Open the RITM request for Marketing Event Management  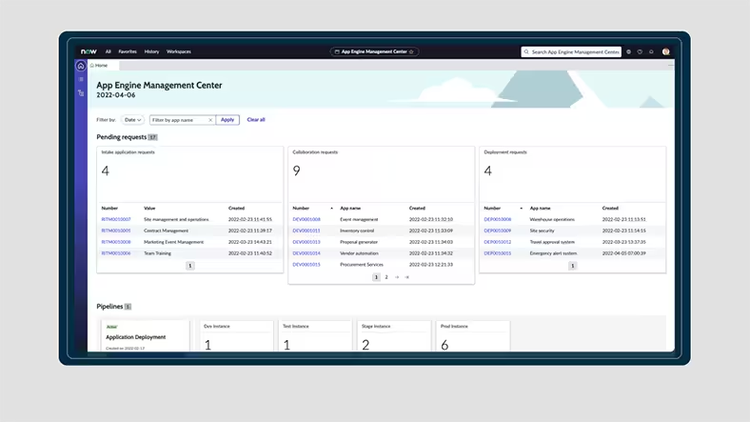tap(116, 242)
